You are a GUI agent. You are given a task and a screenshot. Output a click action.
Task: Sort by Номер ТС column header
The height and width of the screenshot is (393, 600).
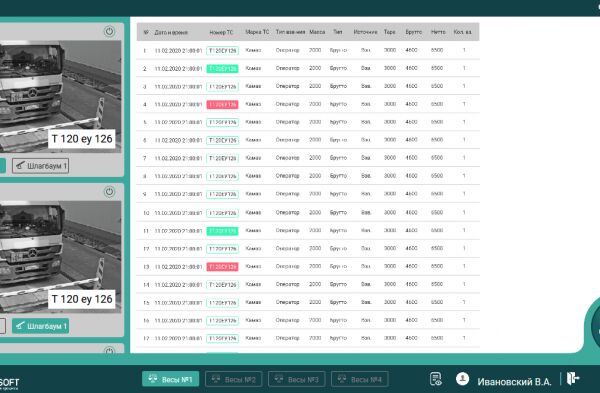click(221, 33)
